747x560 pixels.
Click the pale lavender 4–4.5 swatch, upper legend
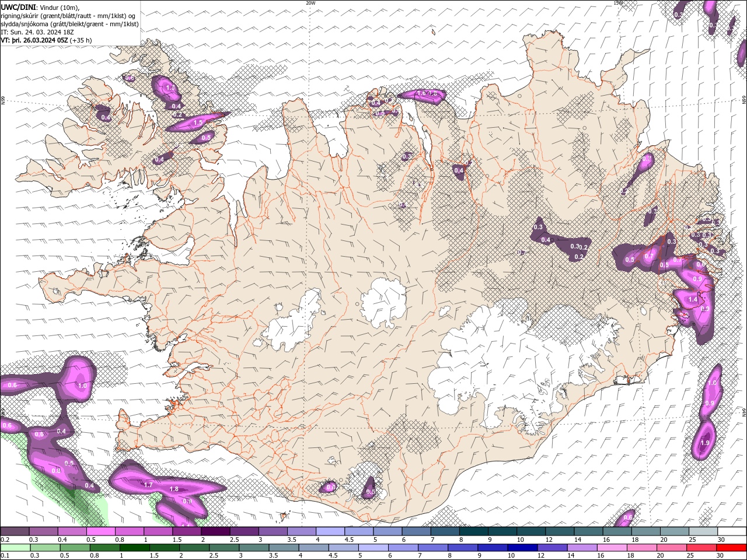[330, 531]
